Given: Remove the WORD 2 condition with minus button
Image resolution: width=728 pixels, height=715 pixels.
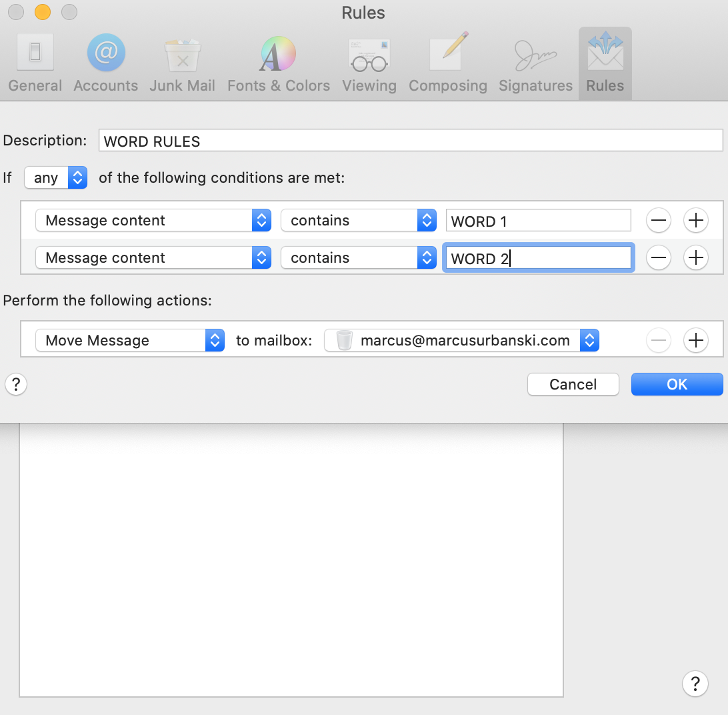Looking at the screenshot, I should coord(659,257).
